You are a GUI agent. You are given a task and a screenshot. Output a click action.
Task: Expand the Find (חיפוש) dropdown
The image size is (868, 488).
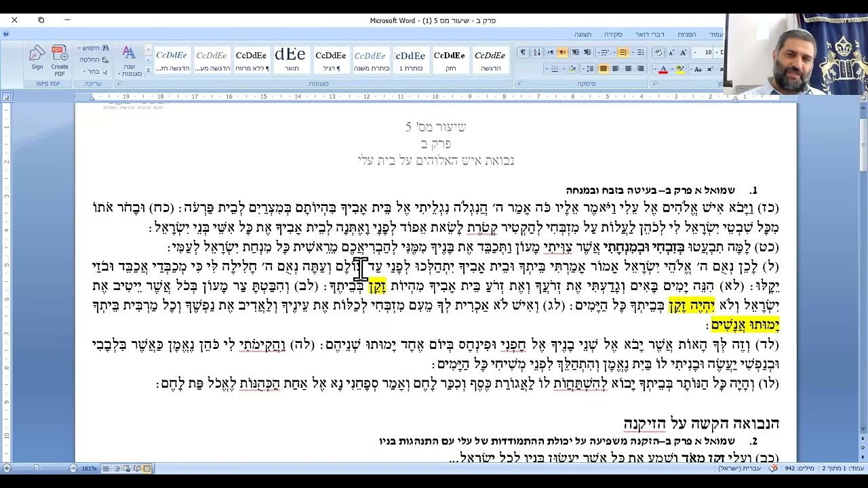81,48
